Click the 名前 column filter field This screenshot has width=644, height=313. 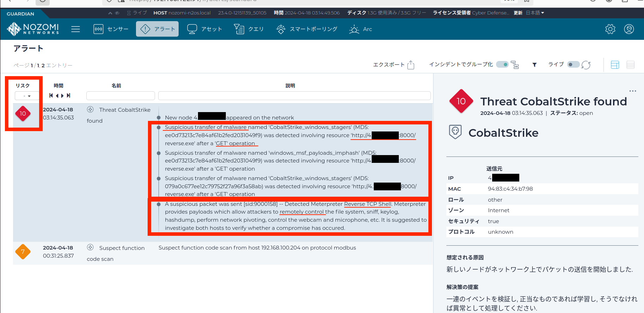[120, 96]
